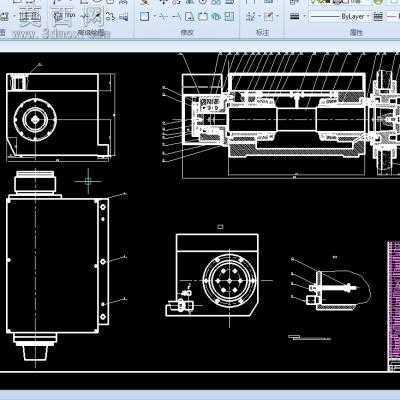Click the table-with-pencil icon in 标注 panel
The width and height of the screenshot is (400, 400).
[x=269, y=16]
